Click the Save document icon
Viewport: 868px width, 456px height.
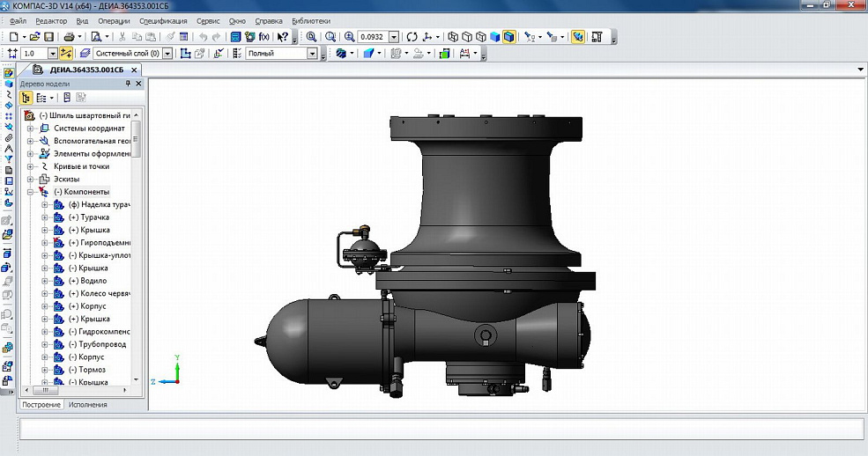coord(48,37)
